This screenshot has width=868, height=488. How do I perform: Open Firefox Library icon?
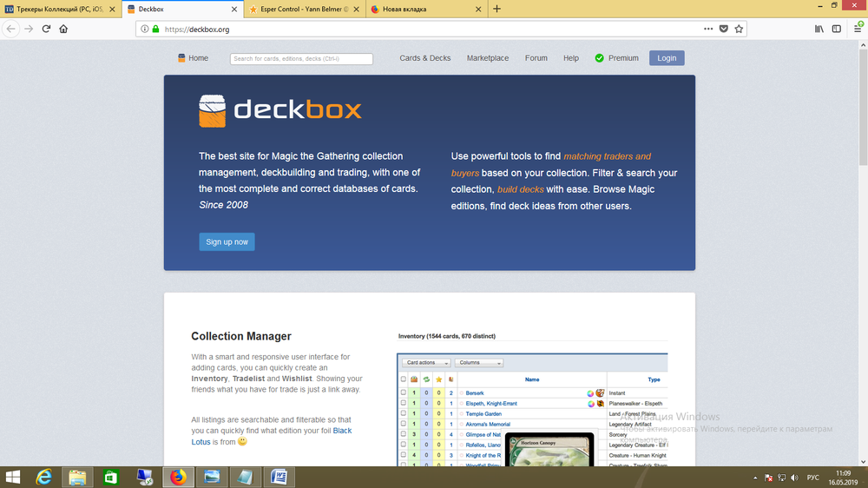coord(819,29)
